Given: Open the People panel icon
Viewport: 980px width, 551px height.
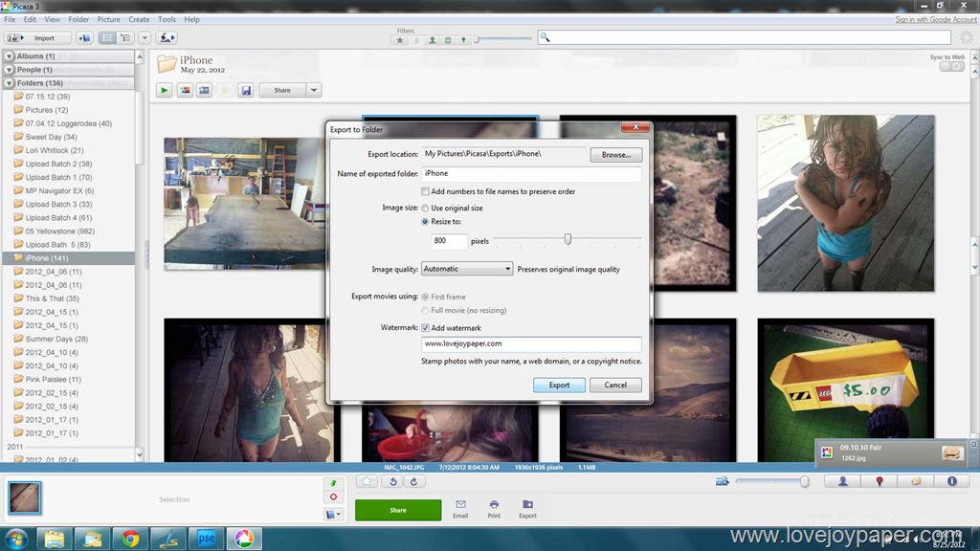Looking at the screenshot, I should tap(842, 481).
